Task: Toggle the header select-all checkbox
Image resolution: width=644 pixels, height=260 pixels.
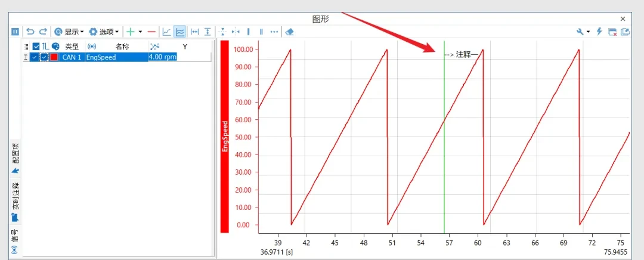Action: click(x=36, y=47)
